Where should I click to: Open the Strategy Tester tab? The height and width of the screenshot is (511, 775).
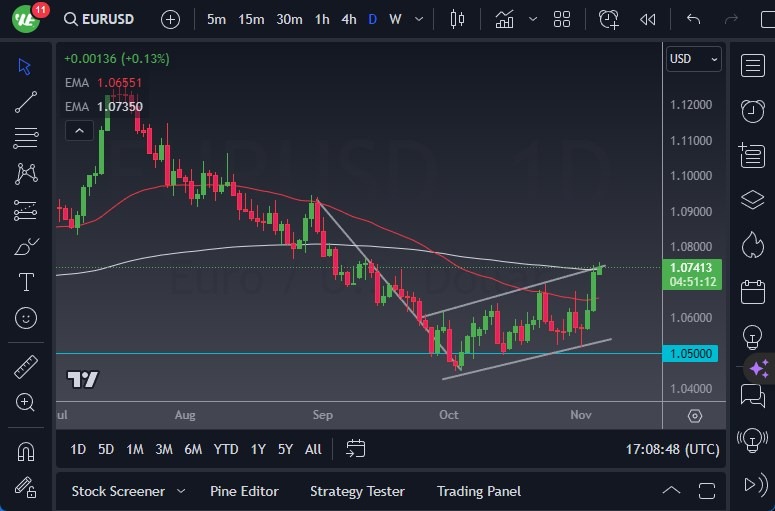357,491
